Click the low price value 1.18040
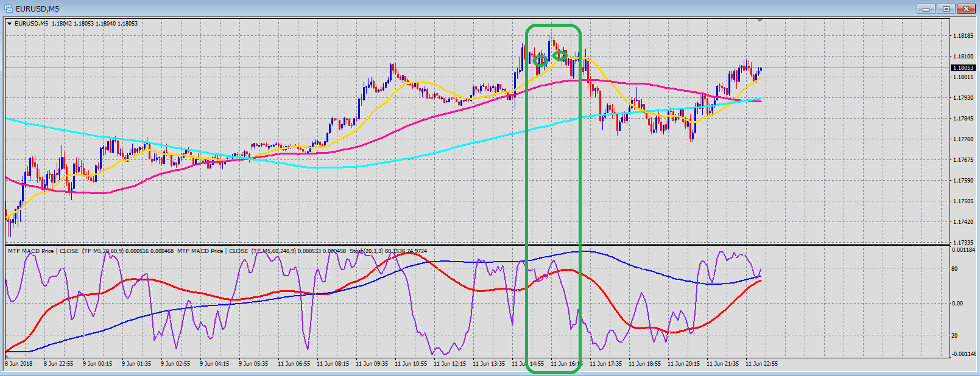Image resolution: width=980 pixels, height=376 pixels. tap(106, 24)
